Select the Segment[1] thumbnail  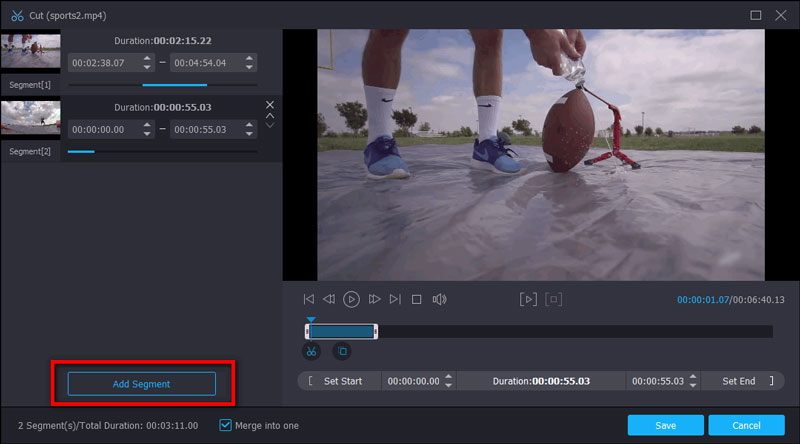(30, 52)
